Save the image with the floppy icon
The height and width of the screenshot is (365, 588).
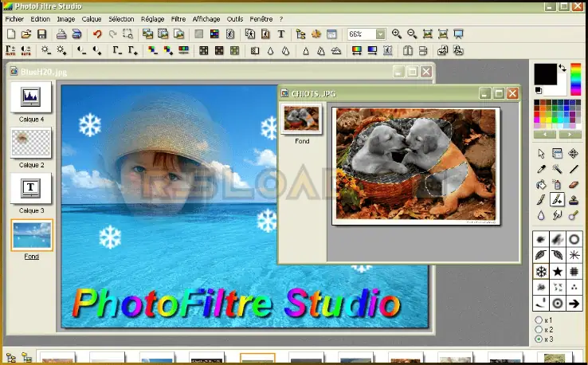pyautogui.click(x=41, y=34)
